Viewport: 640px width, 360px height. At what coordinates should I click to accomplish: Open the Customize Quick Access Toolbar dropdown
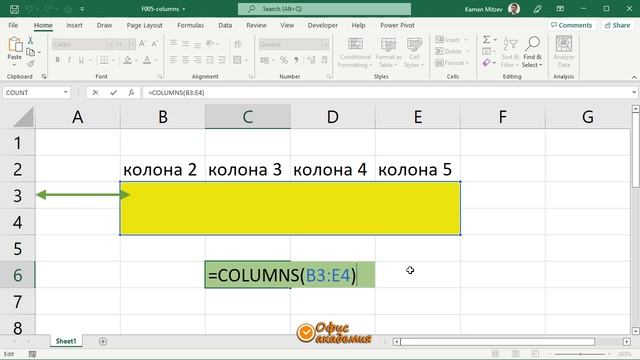pos(82,9)
